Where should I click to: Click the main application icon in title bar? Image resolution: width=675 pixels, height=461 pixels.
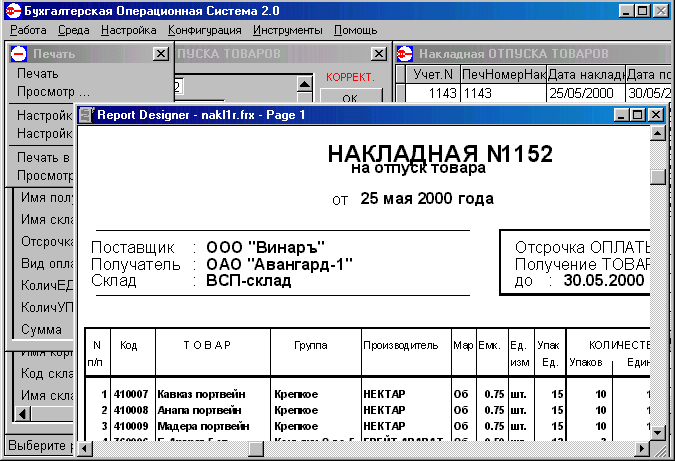pyautogui.click(x=13, y=10)
